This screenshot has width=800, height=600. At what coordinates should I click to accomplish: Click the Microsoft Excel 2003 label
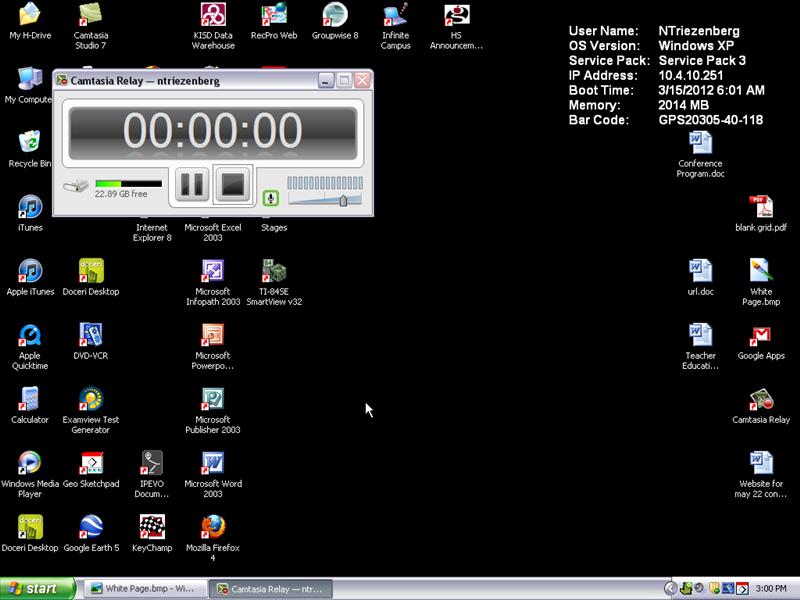pos(213,233)
